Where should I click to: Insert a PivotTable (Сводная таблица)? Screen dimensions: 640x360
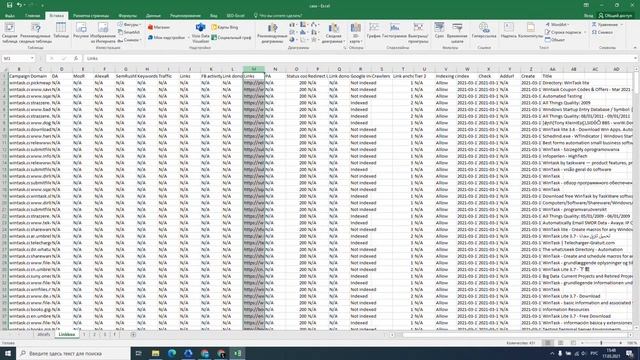[x=9, y=33]
